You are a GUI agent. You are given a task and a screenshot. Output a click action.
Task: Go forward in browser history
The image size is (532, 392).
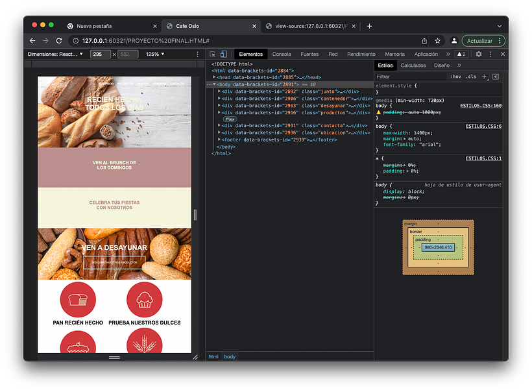45,41
